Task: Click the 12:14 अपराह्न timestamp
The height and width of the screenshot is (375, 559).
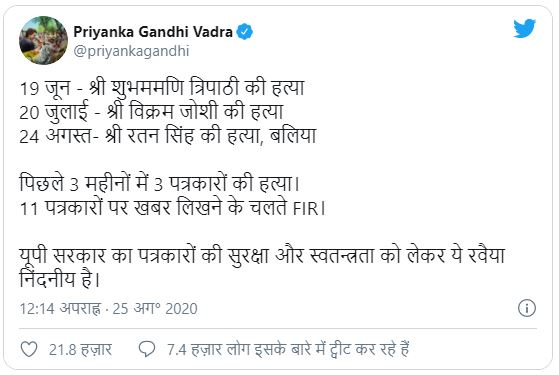Action: (60, 309)
